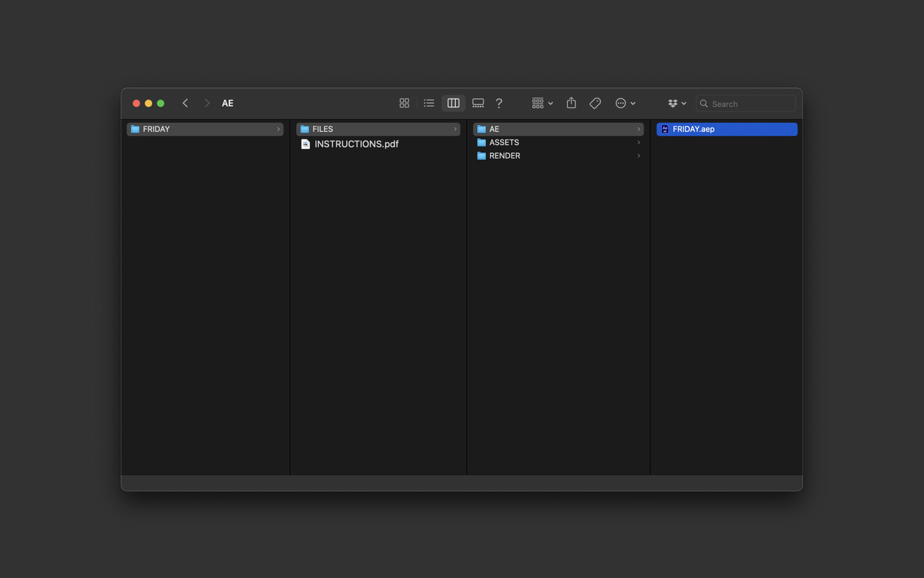924x578 pixels.
Task: Go back using the left chevron
Action: 185,103
